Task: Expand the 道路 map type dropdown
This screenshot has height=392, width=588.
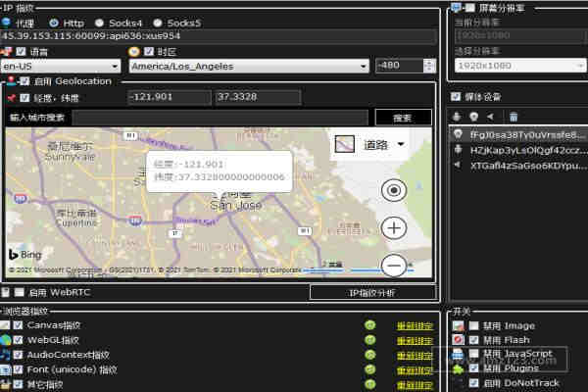Action: pos(401,144)
